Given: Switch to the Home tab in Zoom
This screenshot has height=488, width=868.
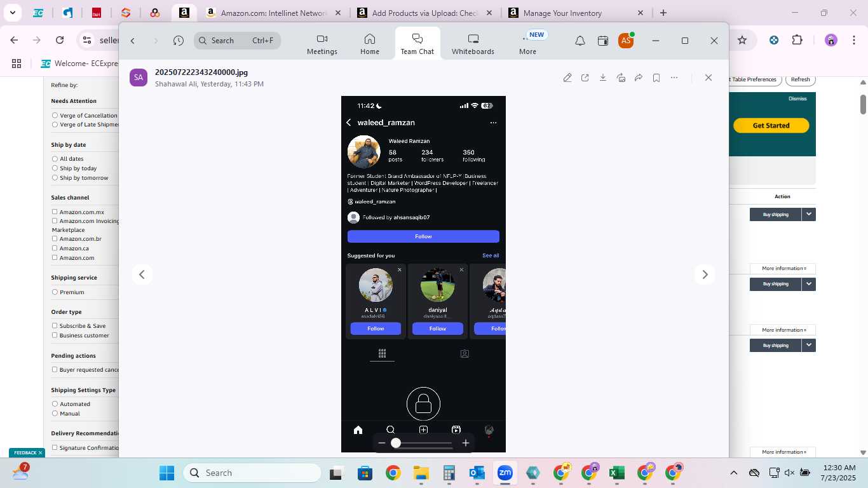Looking at the screenshot, I should click(370, 44).
